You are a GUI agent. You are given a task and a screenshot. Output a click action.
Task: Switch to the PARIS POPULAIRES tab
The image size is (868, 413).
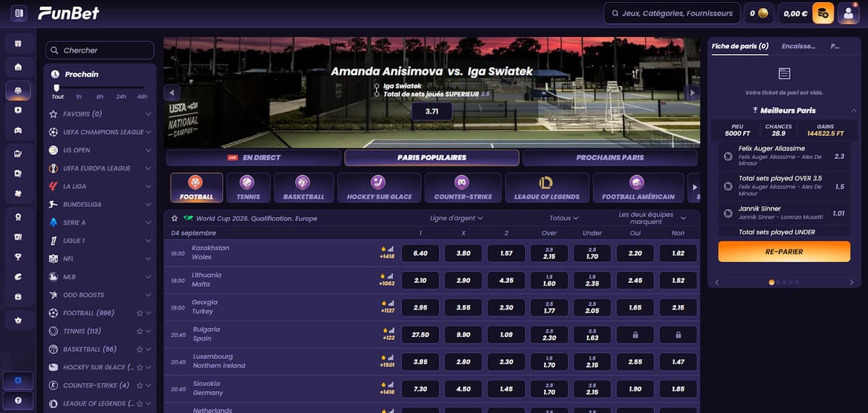coord(432,158)
